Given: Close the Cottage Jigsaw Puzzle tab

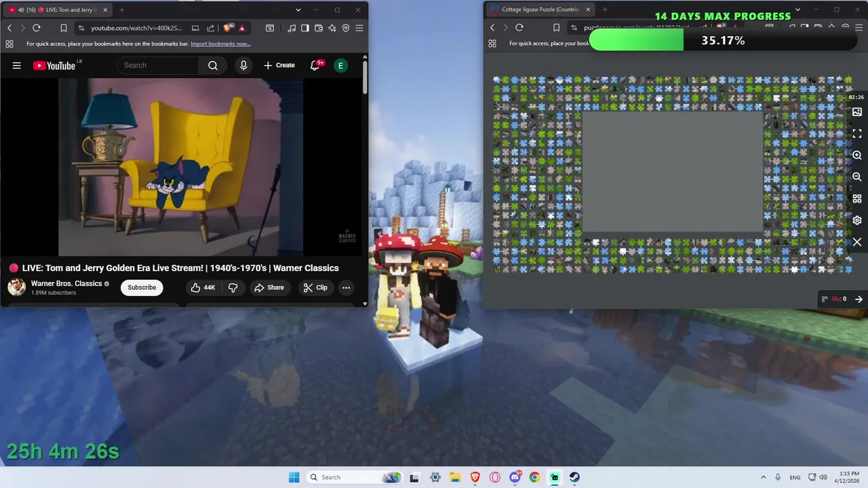Looking at the screenshot, I should 588,9.
